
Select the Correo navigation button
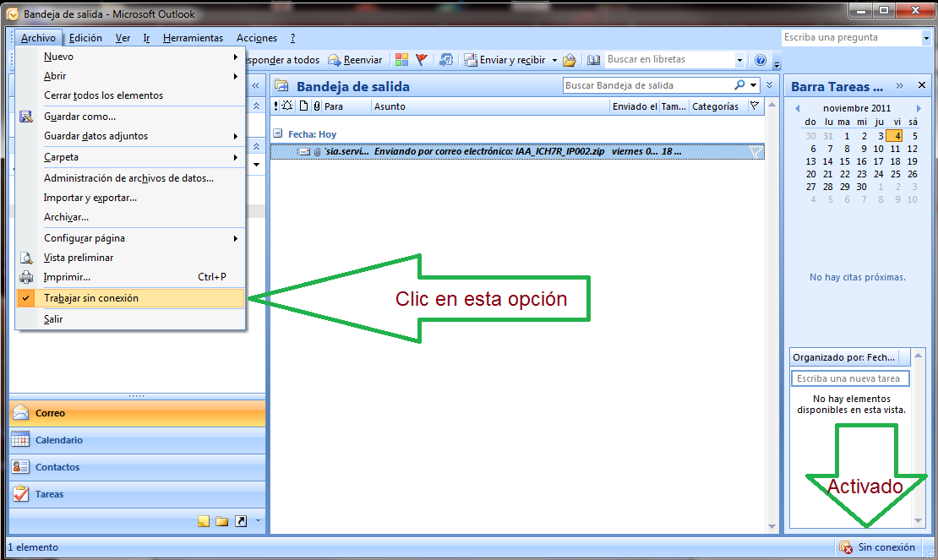click(x=137, y=413)
